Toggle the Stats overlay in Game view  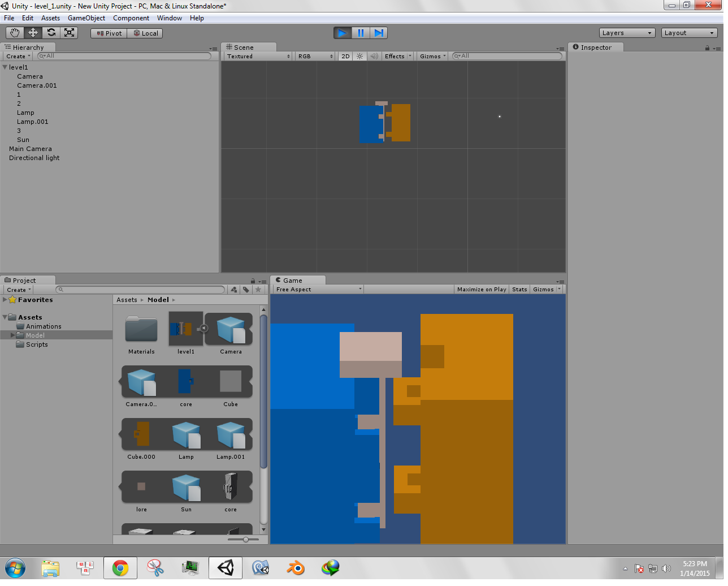pos(519,289)
